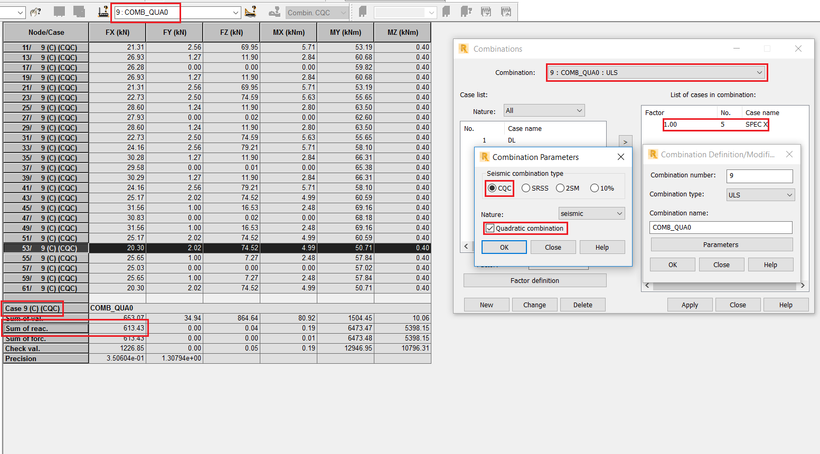
Task: Click the MY (kNm) column header
Action: [346, 32]
